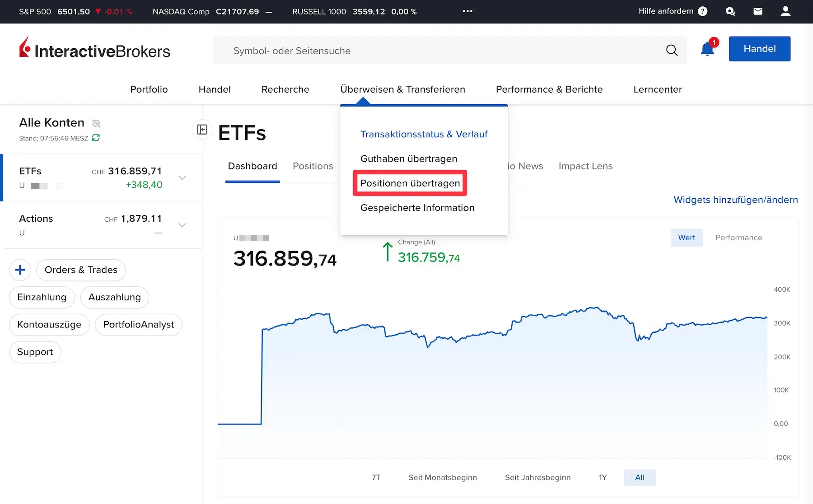Switch to the Dashboard tab
The image size is (813, 504).
(x=252, y=166)
